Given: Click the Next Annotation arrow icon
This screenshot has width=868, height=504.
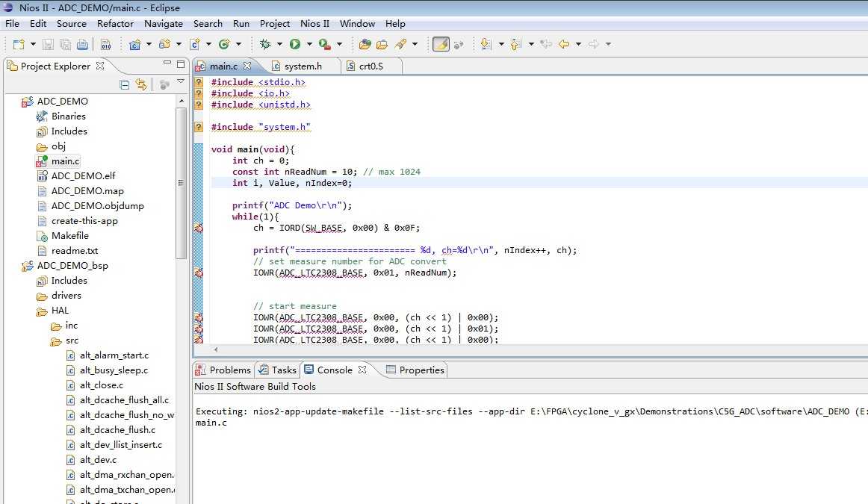Looking at the screenshot, I should click(486, 44).
